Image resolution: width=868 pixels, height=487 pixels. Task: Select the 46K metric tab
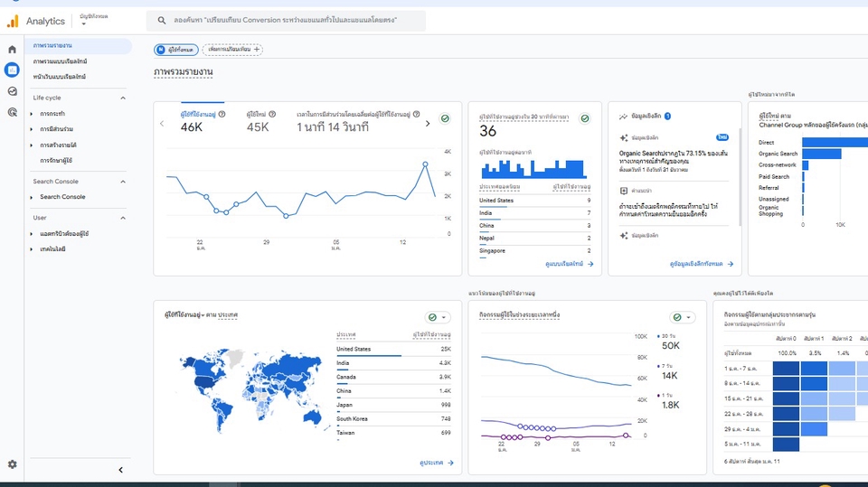(x=203, y=121)
